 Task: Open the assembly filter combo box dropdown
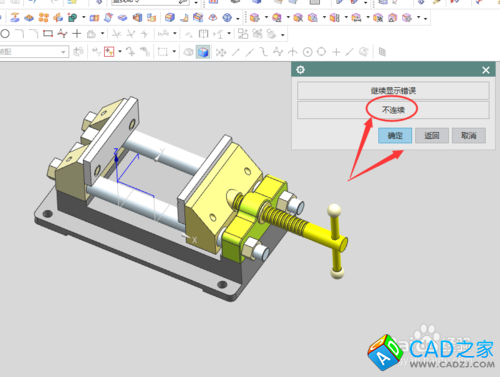click(x=63, y=52)
